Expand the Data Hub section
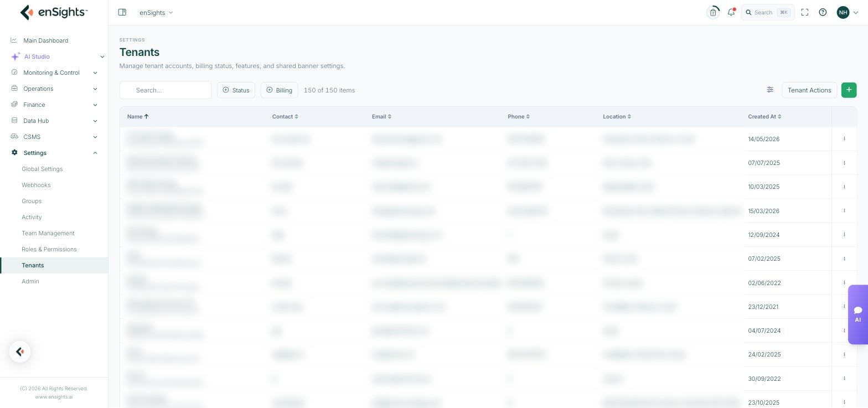This screenshot has height=408, width=868. pyautogui.click(x=54, y=121)
